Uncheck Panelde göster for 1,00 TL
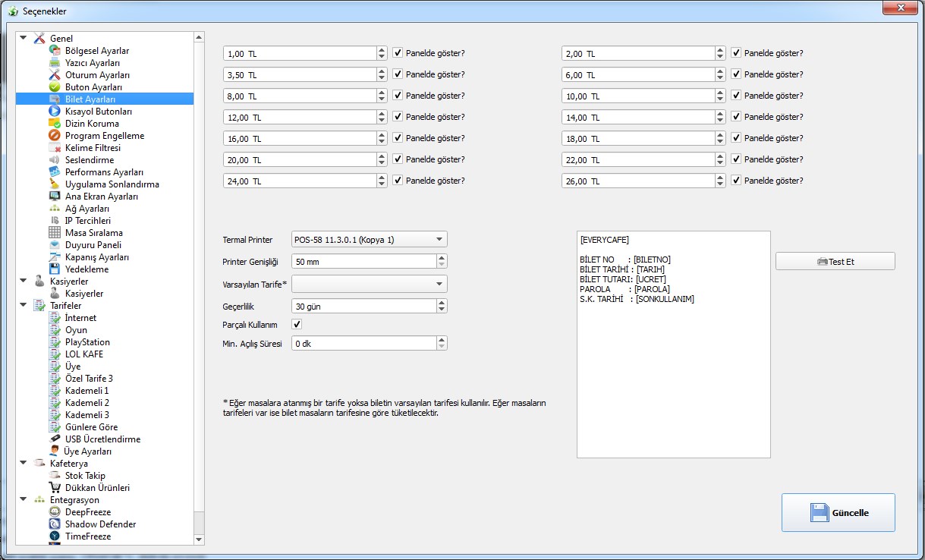The height and width of the screenshot is (560, 925). tap(398, 53)
